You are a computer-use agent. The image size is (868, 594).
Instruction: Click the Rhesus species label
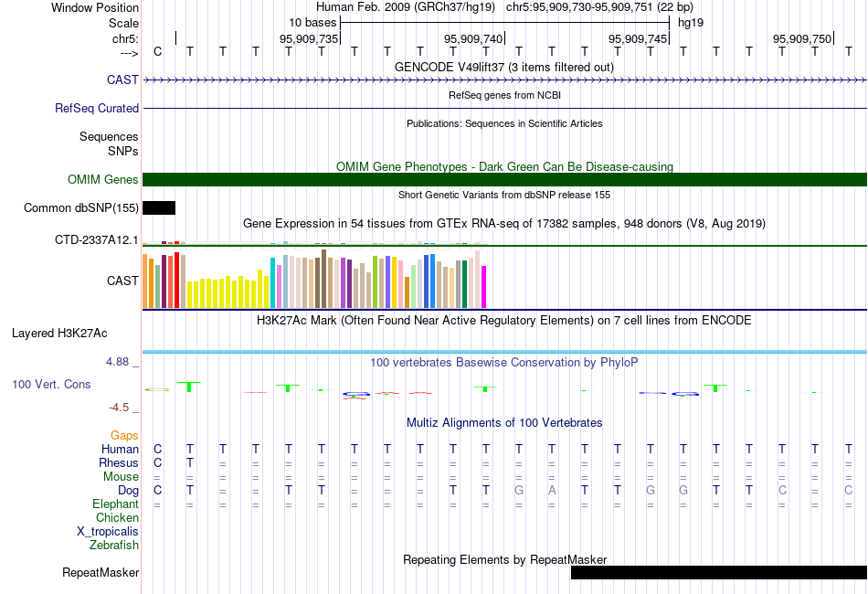coord(119,462)
